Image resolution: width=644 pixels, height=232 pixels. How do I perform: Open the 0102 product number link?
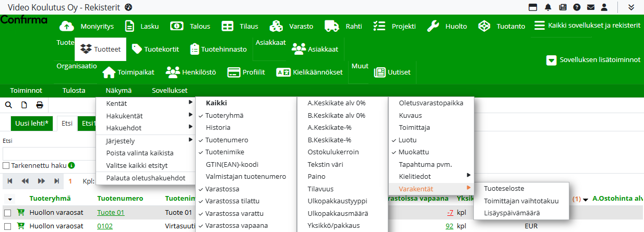tap(104, 226)
